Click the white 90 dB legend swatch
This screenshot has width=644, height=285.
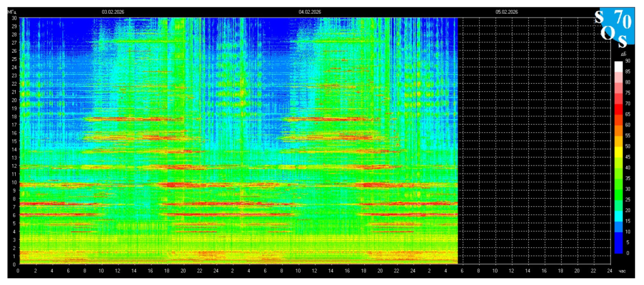click(x=619, y=67)
